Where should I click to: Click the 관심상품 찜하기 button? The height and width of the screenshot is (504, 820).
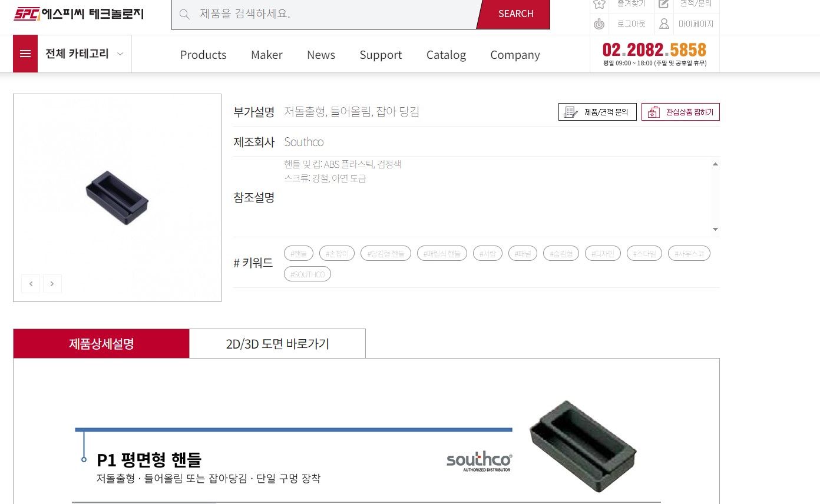pos(680,112)
